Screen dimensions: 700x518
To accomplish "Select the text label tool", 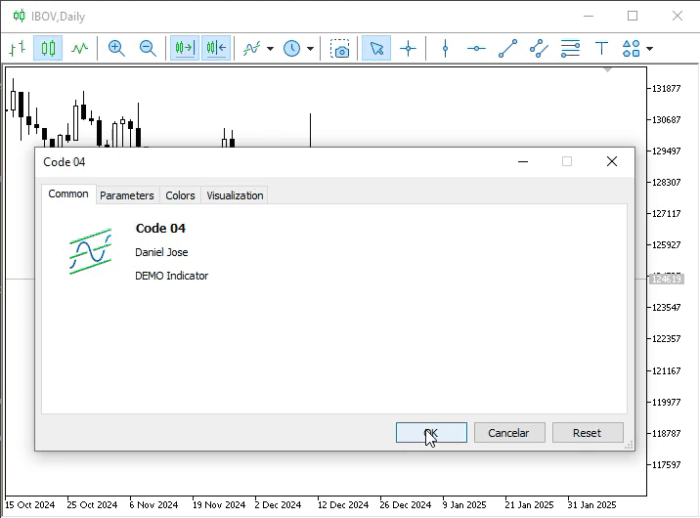I will [x=601, y=48].
